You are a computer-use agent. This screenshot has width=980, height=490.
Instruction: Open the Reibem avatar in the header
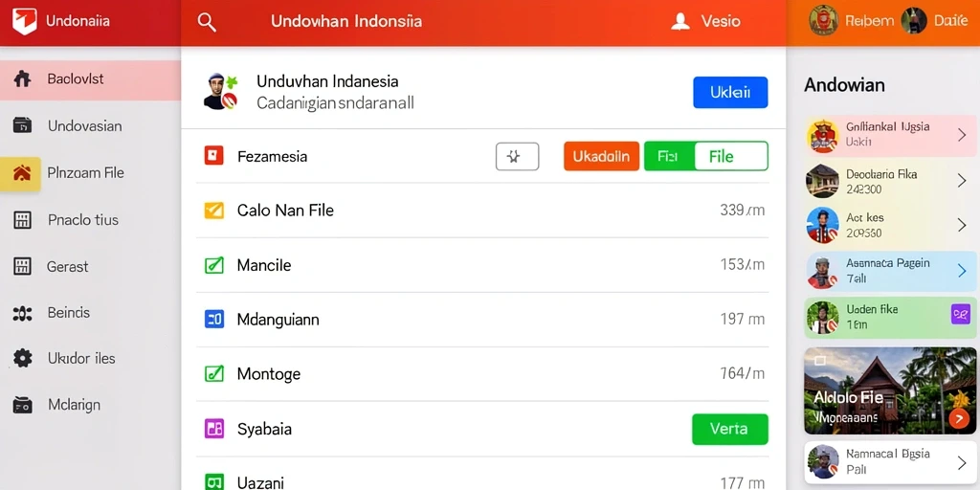coord(823,21)
